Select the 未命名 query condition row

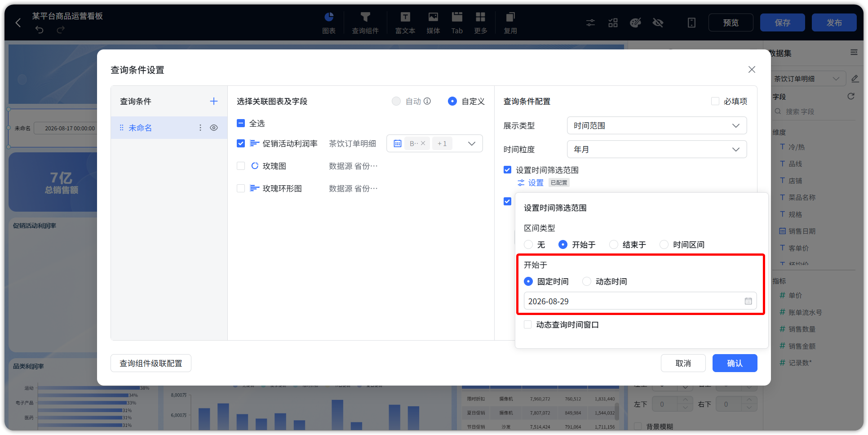pos(169,128)
